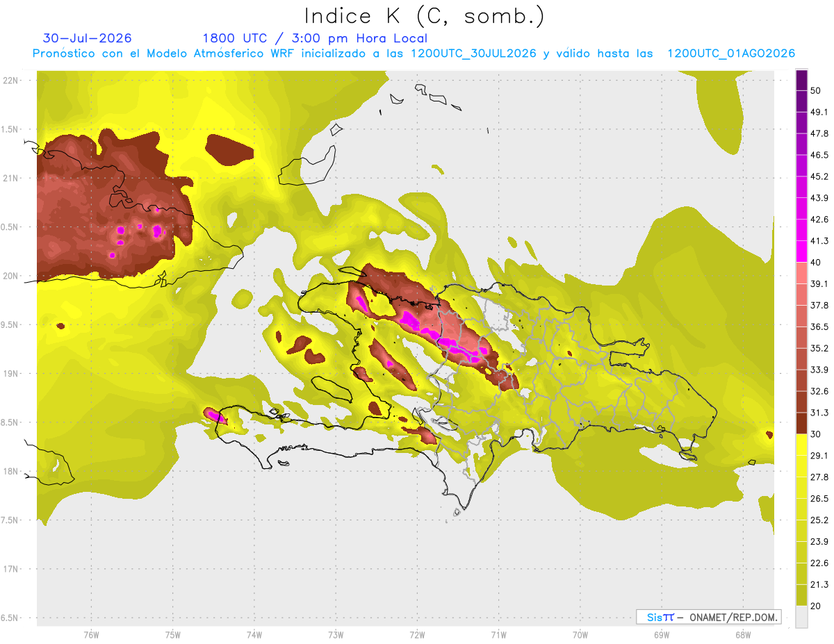
Task: Click the colorbar value "41.3"
Action: pyautogui.click(x=819, y=241)
